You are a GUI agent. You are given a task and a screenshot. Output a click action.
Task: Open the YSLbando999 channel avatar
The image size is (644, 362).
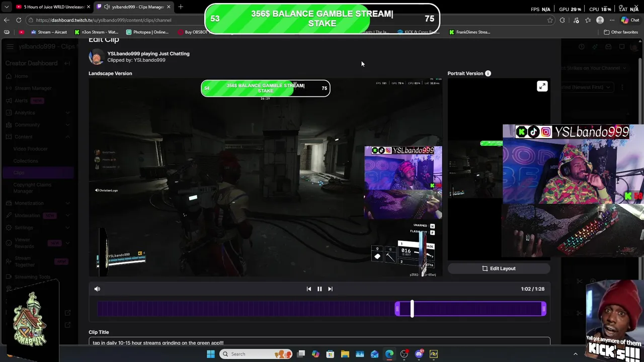96,57
